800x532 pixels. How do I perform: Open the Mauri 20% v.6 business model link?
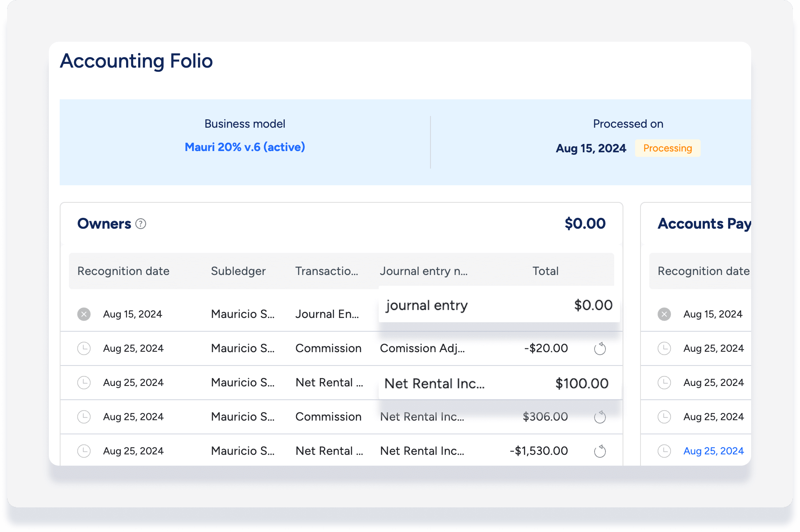tap(245, 147)
